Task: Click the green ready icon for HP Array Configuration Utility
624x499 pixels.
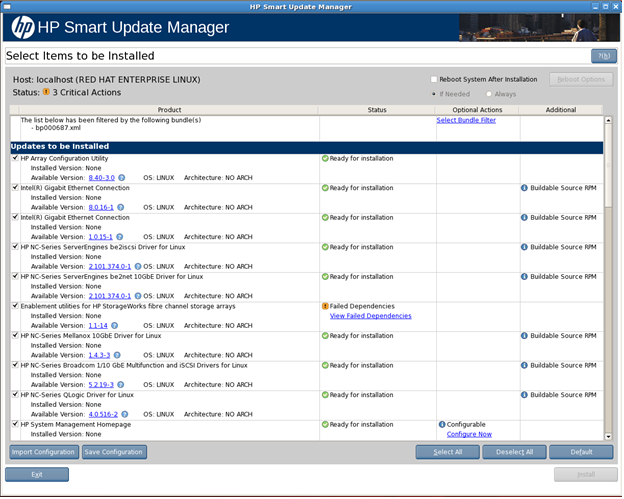Action: [x=325, y=158]
